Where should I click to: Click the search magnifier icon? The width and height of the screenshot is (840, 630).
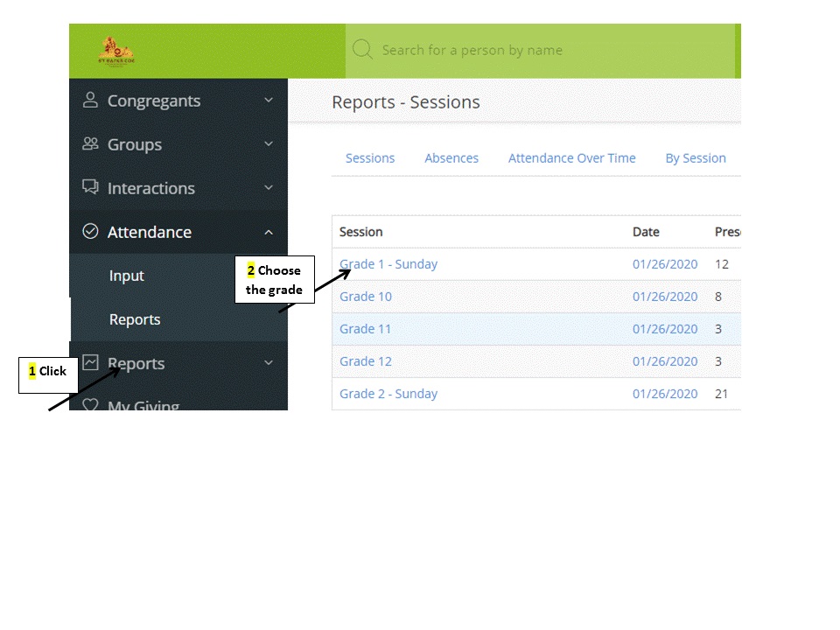click(x=362, y=49)
